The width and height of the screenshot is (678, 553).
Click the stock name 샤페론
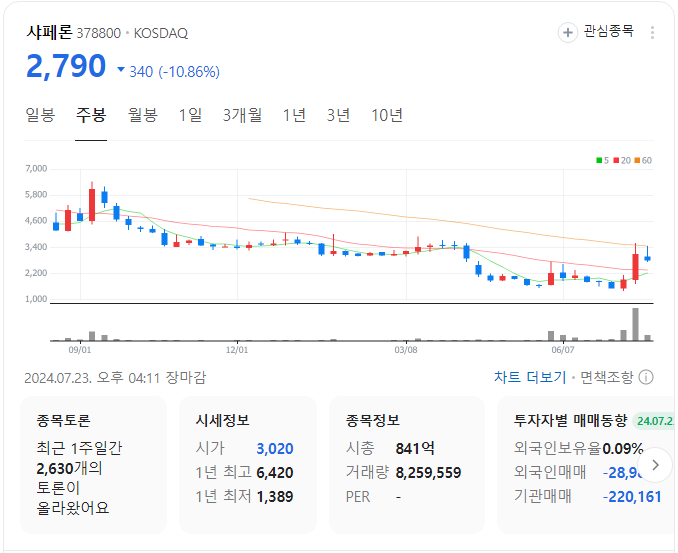[x=49, y=32]
